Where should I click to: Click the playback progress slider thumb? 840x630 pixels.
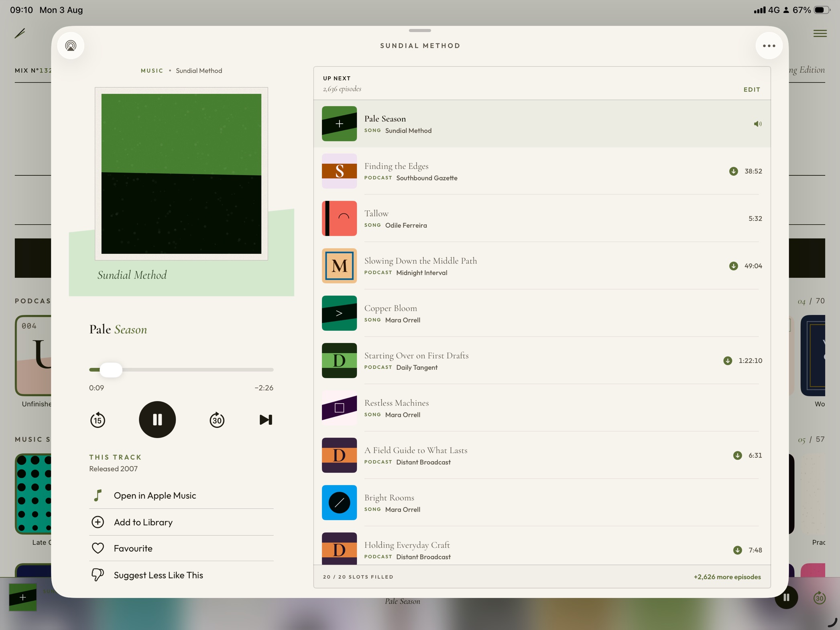pyautogui.click(x=111, y=370)
